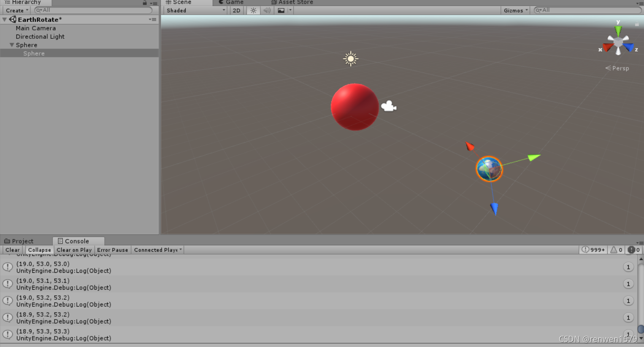Screen dimensions: 644x347
Task: Select the log entry (19.0, 53.2, 53.2)
Action: [x=319, y=301]
